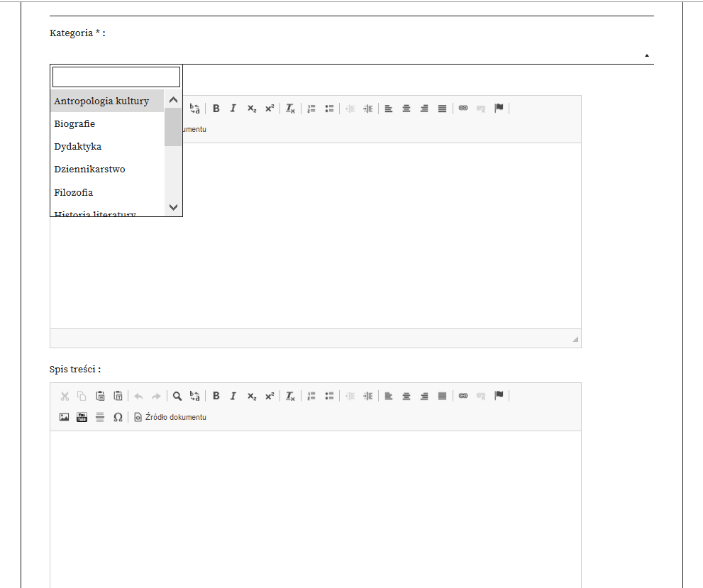703x588 pixels.
Task: Choose Dziennikarstwo in the category list
Action: point(89,170)
